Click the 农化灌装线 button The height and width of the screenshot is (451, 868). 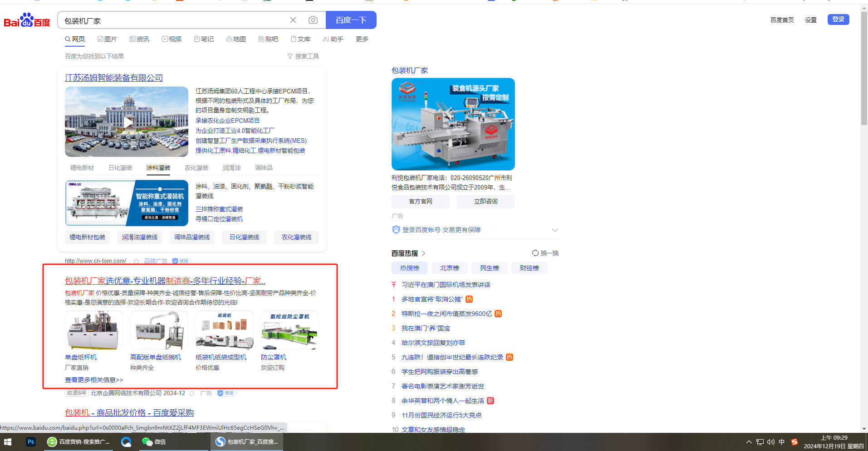point(296,238)
